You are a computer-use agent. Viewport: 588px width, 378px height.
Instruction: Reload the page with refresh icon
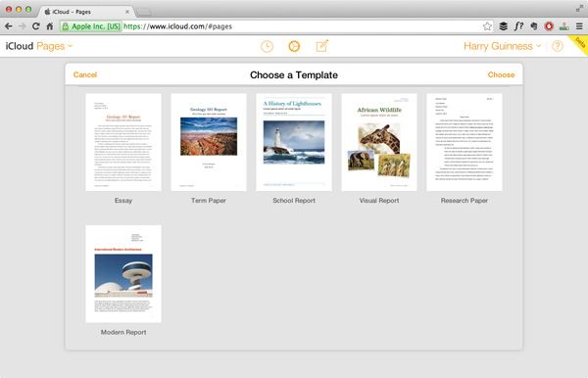[36, 26]
